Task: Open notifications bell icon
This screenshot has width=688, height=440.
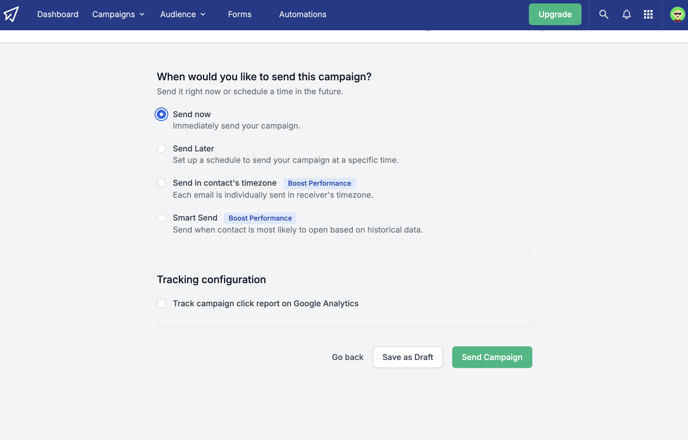Action: pyautogui.click(x=626, y=14)
